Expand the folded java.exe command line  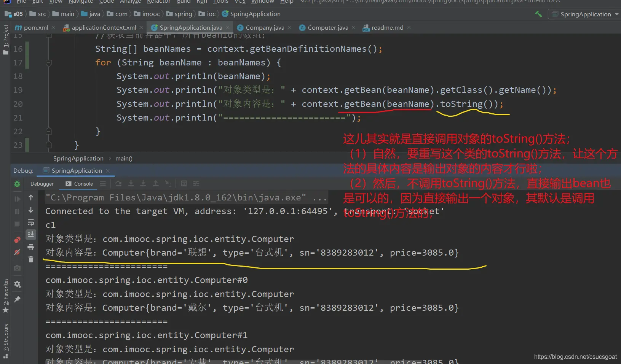tap(319, 198)
